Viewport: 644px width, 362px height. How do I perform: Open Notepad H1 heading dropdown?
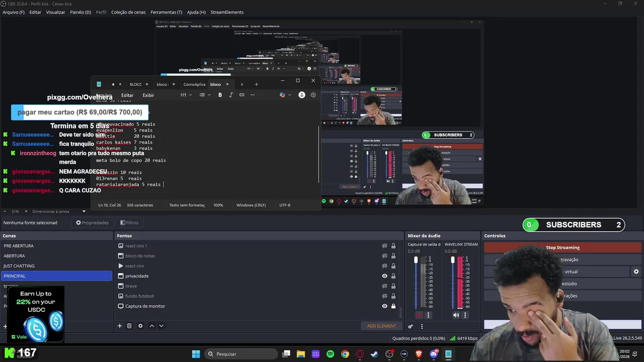[x=186, y=95]
